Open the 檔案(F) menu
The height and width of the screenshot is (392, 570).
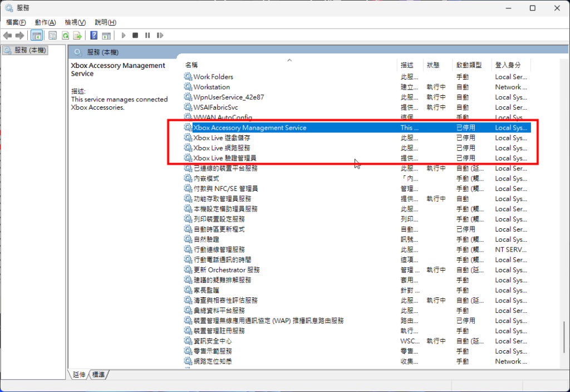[16, 22]
